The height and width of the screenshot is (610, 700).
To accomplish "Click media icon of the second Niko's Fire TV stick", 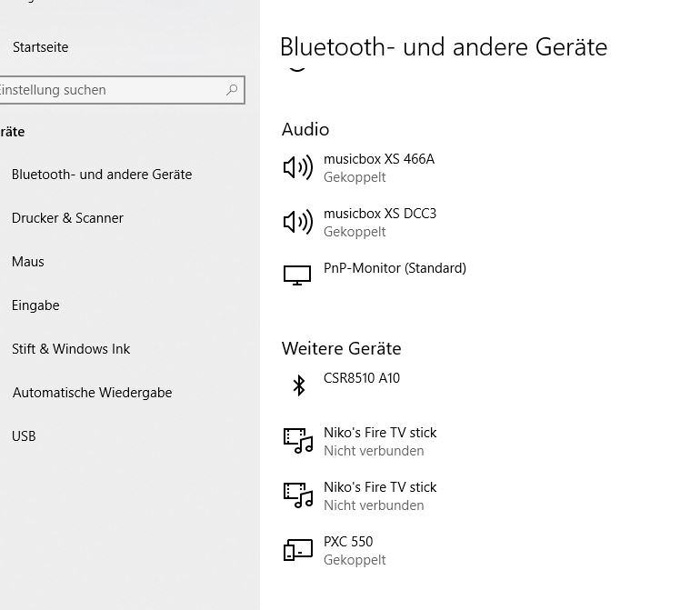I will [298, 495].
